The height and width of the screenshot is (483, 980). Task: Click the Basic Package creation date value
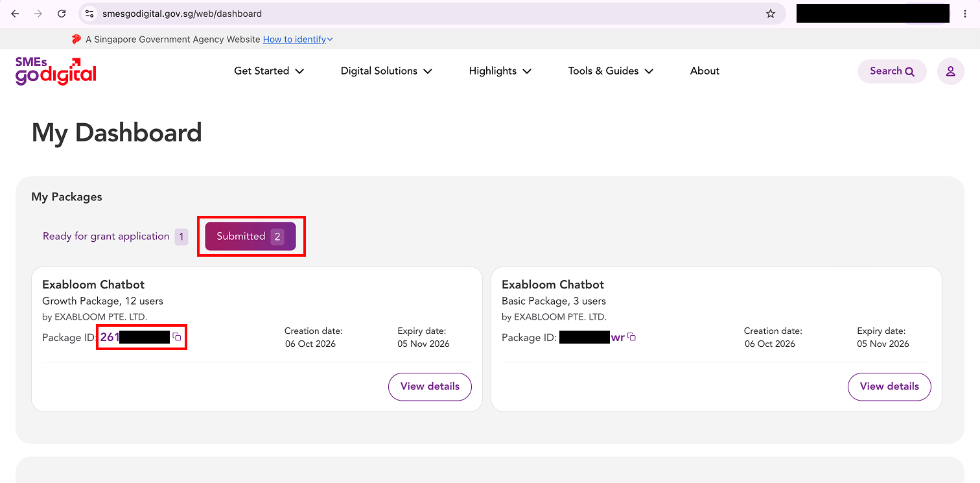[x=770, y=344]
